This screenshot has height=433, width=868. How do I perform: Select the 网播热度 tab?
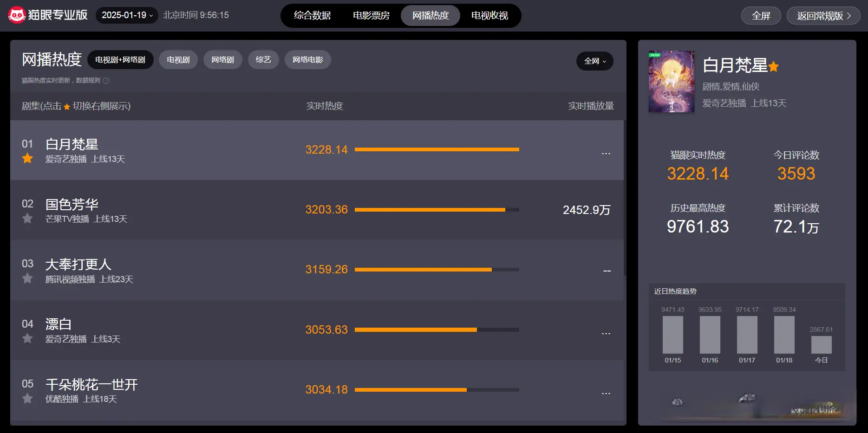[431, 15]
